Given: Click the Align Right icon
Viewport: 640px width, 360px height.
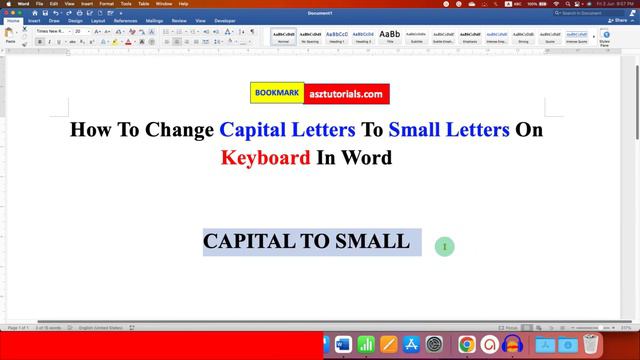Looking at the screenshot, I should click(187, 42).
